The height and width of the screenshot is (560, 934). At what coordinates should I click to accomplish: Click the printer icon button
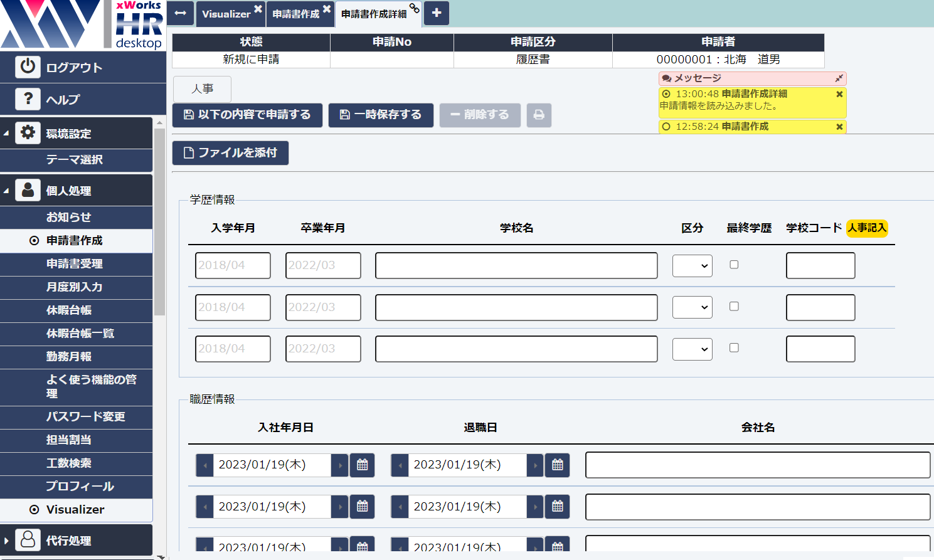[x=538, y=115]
